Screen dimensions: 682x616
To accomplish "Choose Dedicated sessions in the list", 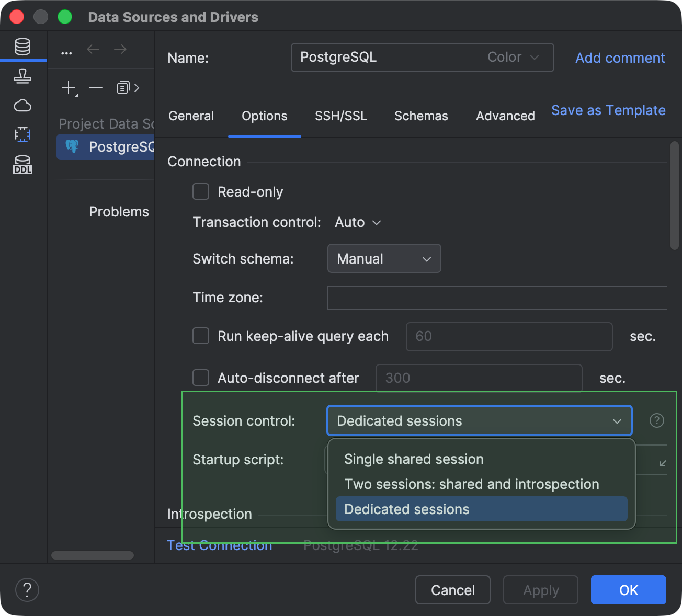I will pyautogui.click(x=482, y=509).
